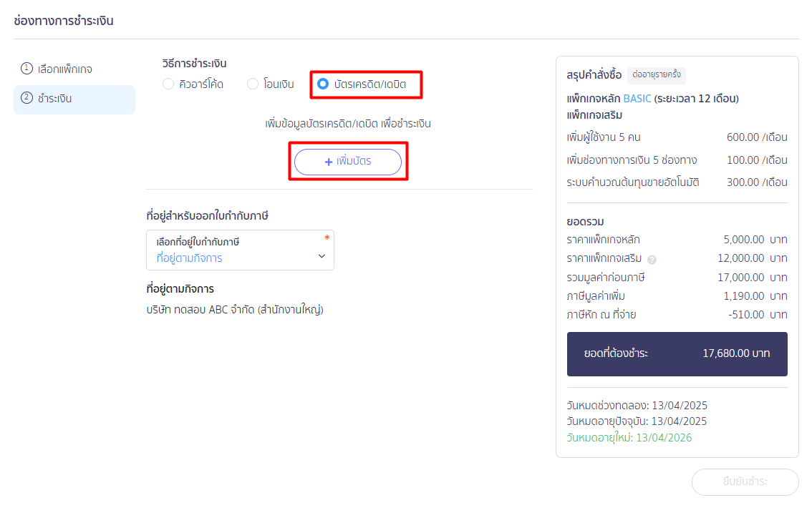The width and height of the screenshot is (812, 518).
Task: Click the เพิ่มผู้ใช้งาน 5 คน row text
Action: point(604,137)
